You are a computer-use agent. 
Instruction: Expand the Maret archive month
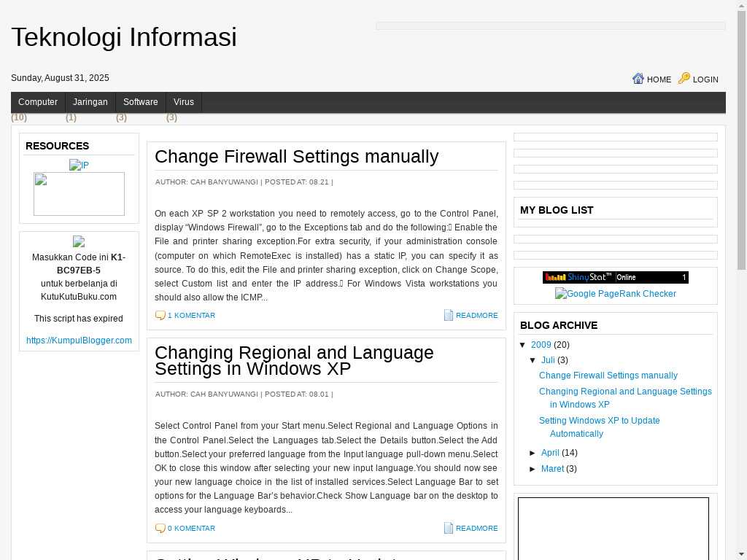533,469
